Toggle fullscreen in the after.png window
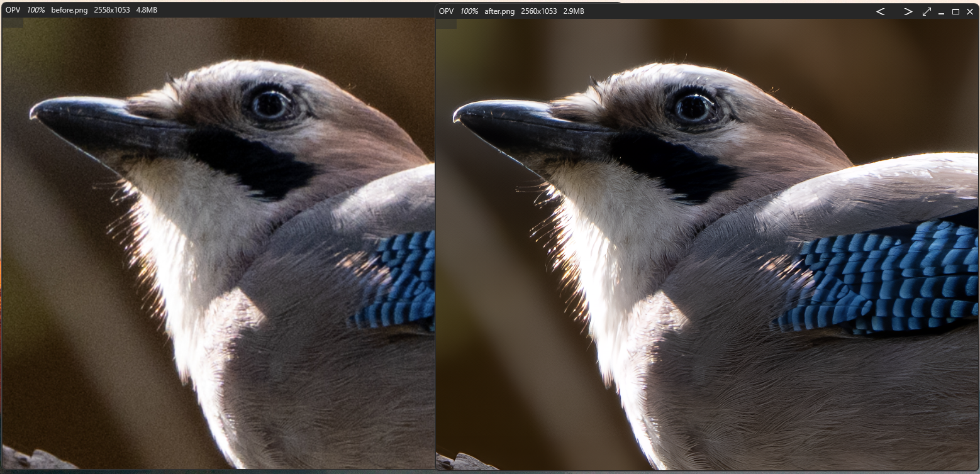The image size is (980, 474). tap(927, 11)
